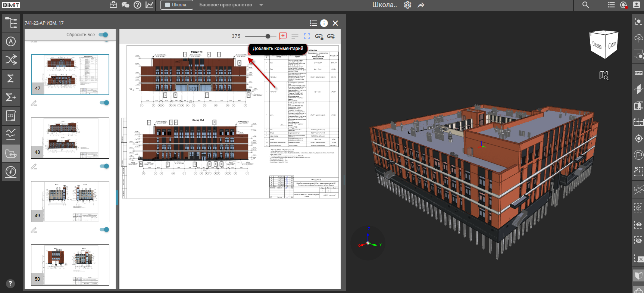Toggle fullscreen for the drawing viewer
Image resolution: width=644 pixels, height=293 pixels.
click(307, 36)
